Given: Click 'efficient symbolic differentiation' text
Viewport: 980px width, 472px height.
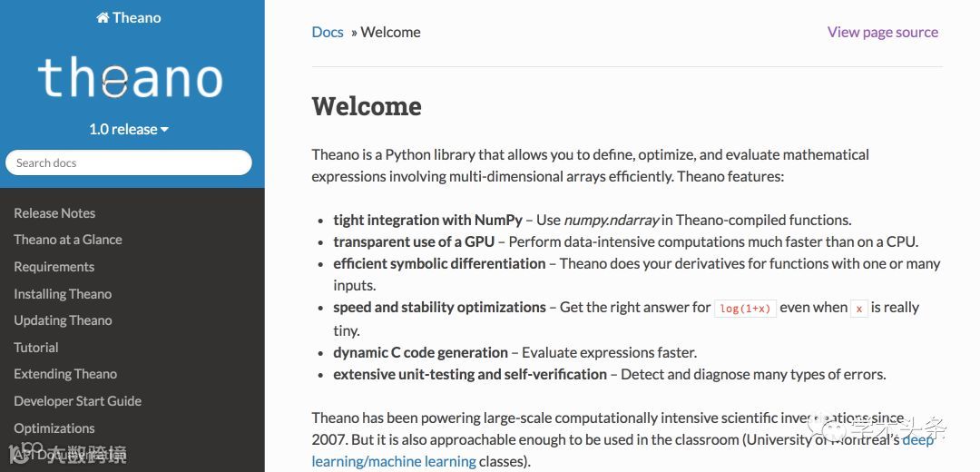Looking at the screenshot, I should pyautogui.click(x=439, y=264).
